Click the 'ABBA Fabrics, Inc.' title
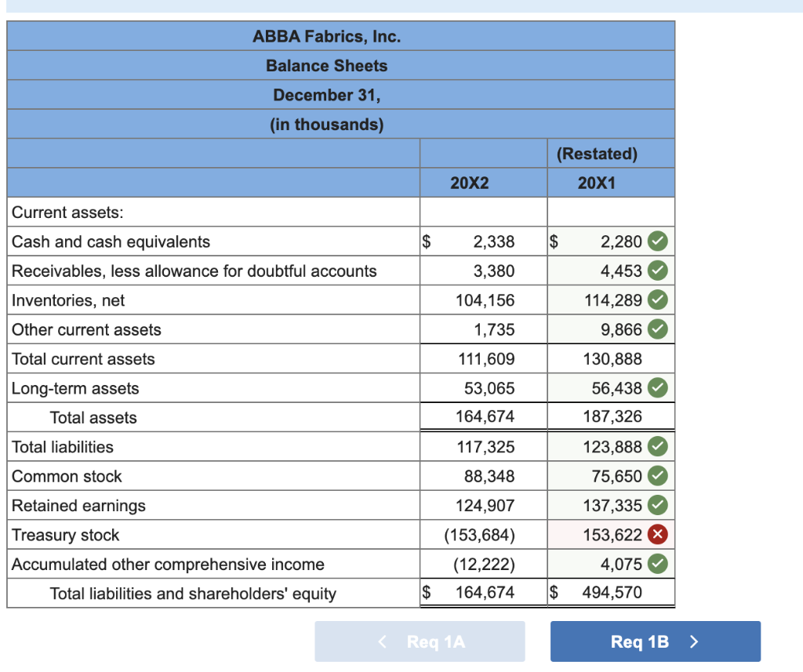This screenshot has height=672, width=803. [x=327, y=36]
